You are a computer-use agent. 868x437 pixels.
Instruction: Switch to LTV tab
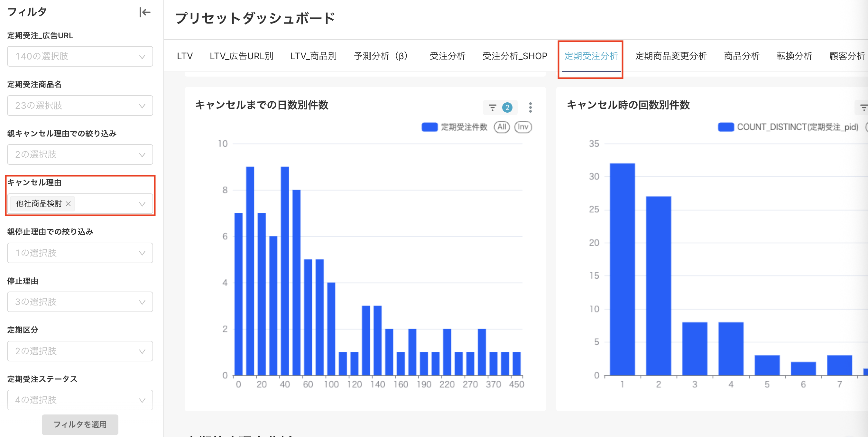point(185,56)
